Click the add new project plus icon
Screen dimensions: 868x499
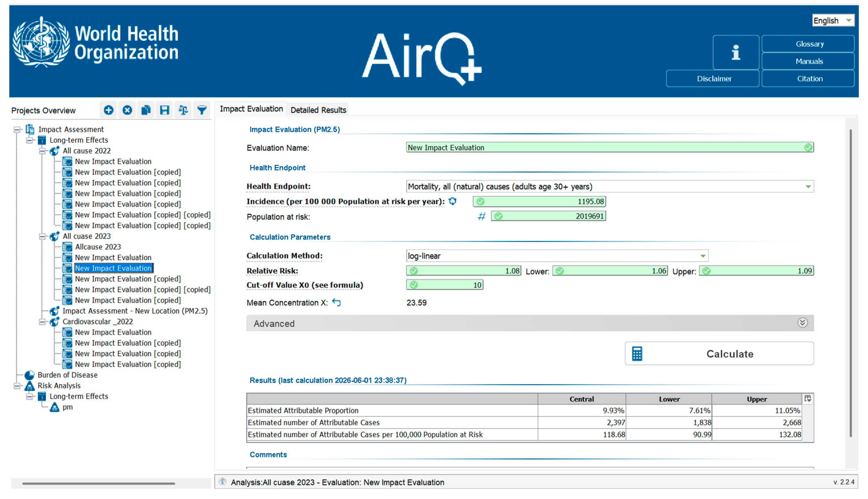pyautogui.click(x=109, y=110)
